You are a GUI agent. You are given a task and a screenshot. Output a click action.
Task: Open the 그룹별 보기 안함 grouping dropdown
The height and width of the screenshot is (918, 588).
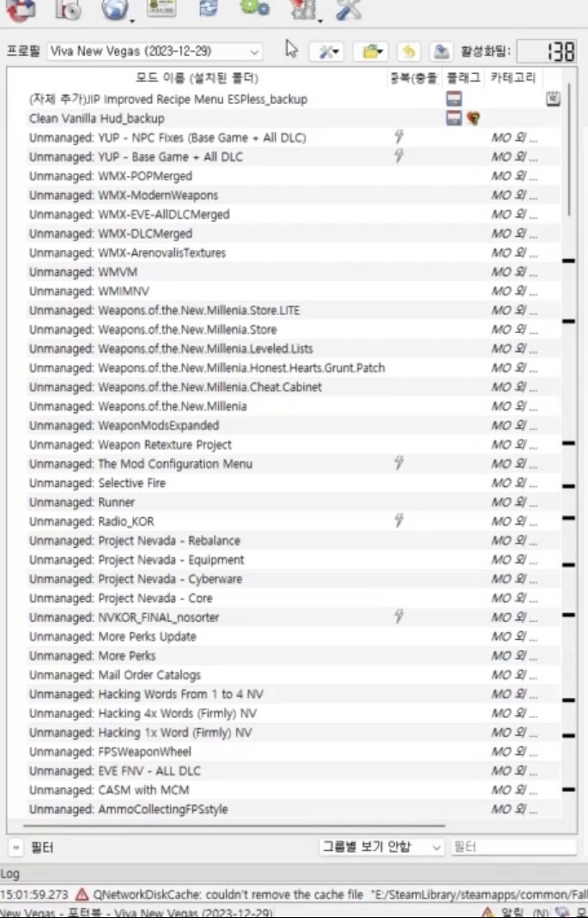(x=382, y=847)
